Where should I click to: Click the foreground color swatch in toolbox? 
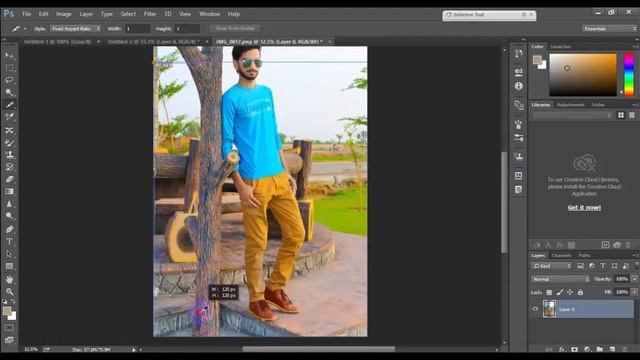coord(7,311)
